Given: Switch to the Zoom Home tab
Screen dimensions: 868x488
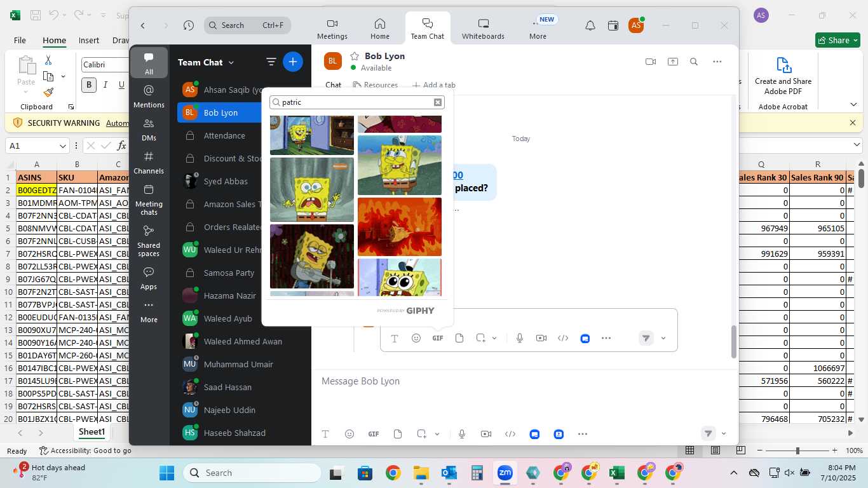Looking at the screenshot, I should [380, 29].
